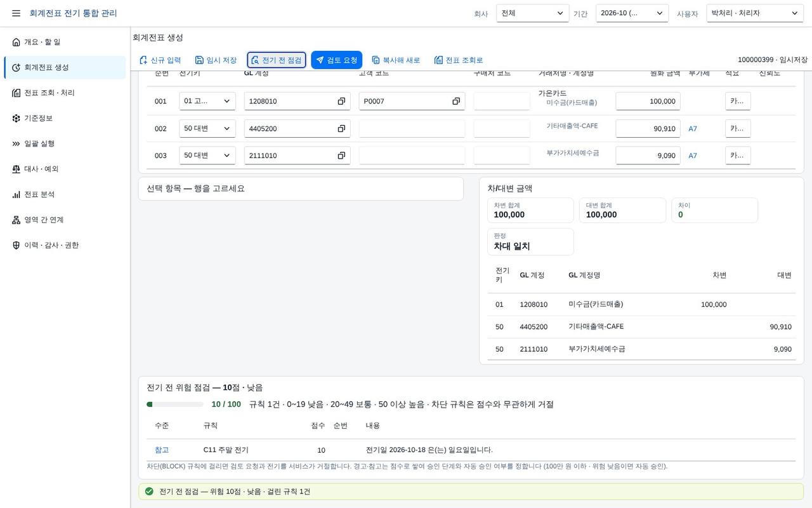
Task: Click the 임시 저장 button
Action: 216,60
